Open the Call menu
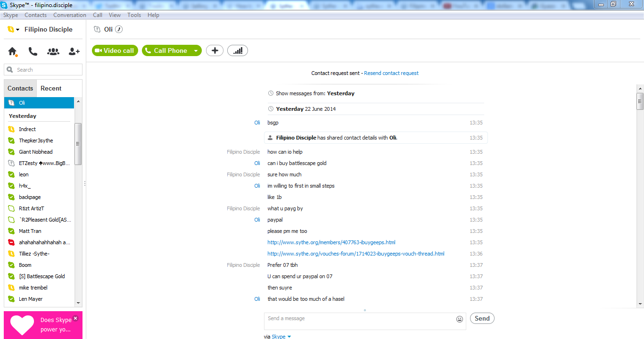The width and height of the screenshot is (644, 339). (98, 15)
